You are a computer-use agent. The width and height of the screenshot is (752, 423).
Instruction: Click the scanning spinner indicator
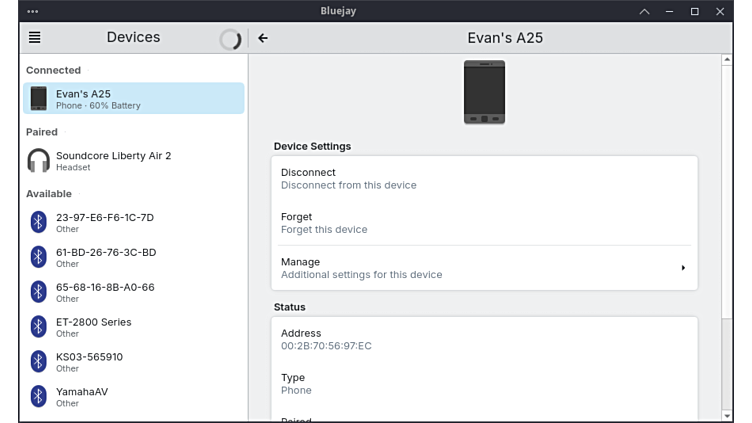[230, 39]
